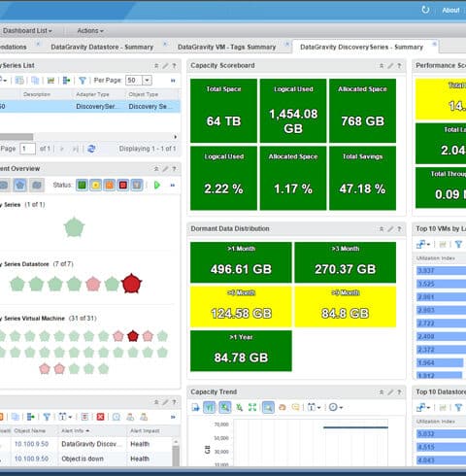Click the Total Savings 47.18 % tile
This screenshot has height=476, width=466.
click(362, 178)
